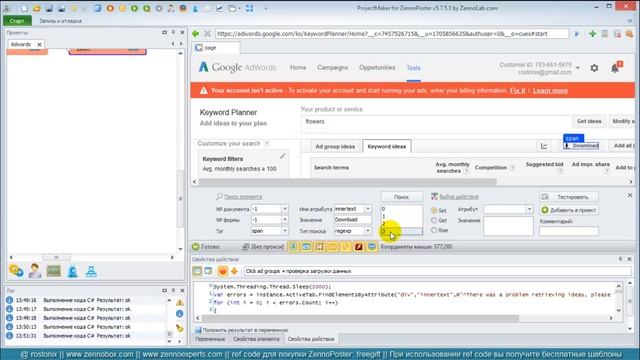The width and height of the screenshot is (640, 360).
Task: Click the red pen icon in status toolbar
Action: (x=358, y=247)
